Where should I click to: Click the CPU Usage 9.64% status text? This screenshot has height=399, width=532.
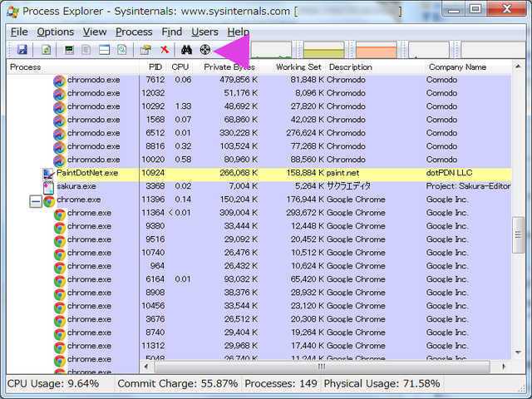[53, 384]
